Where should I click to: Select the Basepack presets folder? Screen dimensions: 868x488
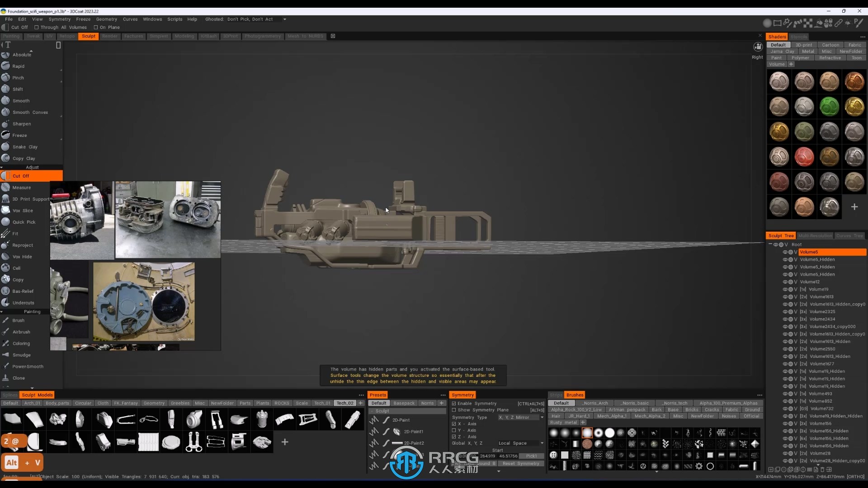click(x=404, y=404)
